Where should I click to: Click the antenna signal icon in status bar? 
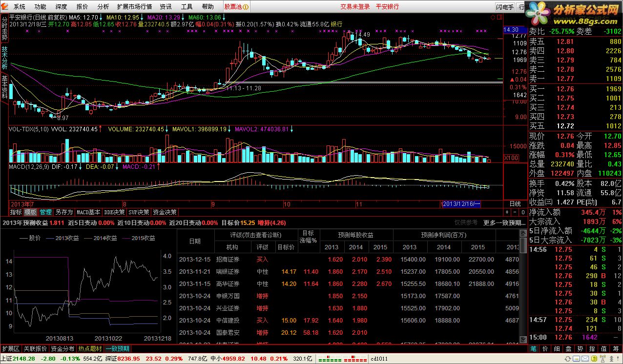[602, 359]
